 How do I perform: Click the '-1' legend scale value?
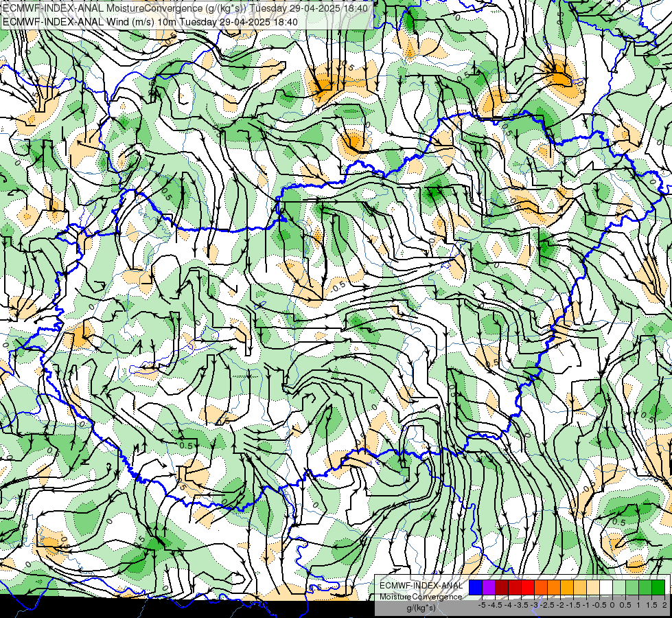pyautogui.click(x=586, y=605)
